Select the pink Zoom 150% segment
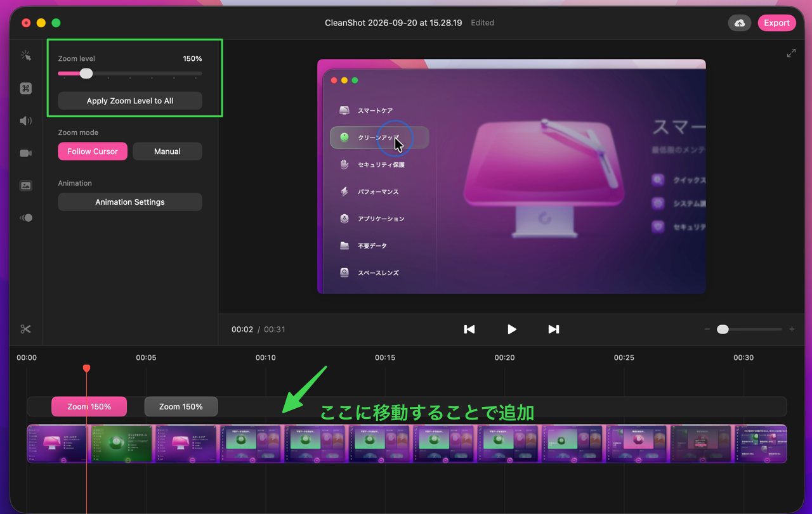 point(89,406)
